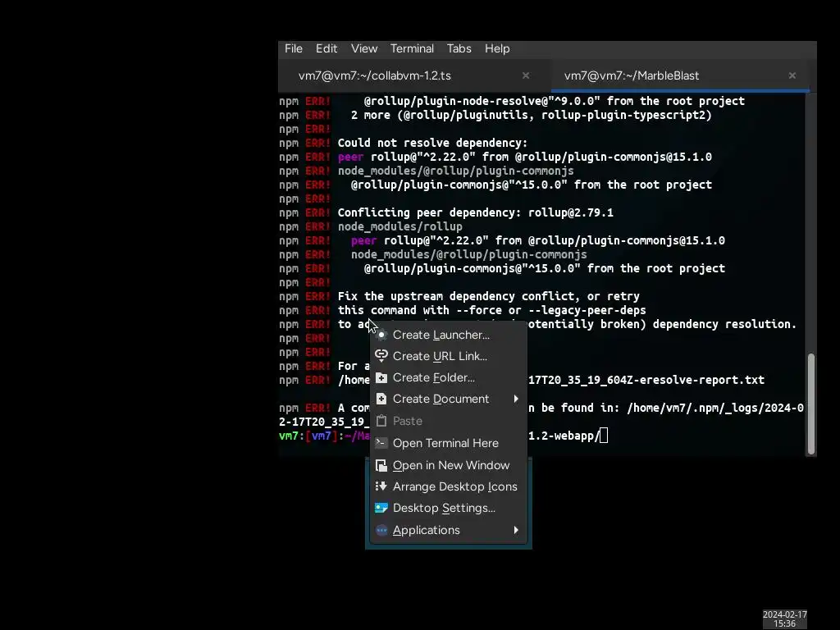Click the Applications menu icon

[381, 531]
